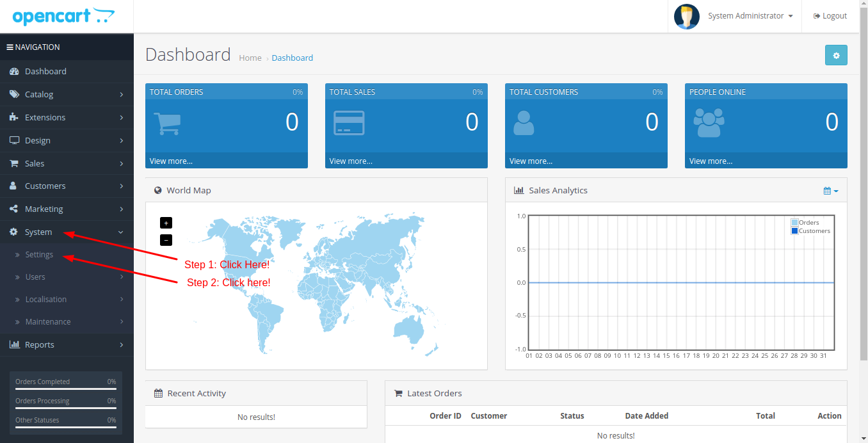This screenshot has width=868, height=443.
Task: Click the user icon in Total Customers tile
Action: point(524,123)
